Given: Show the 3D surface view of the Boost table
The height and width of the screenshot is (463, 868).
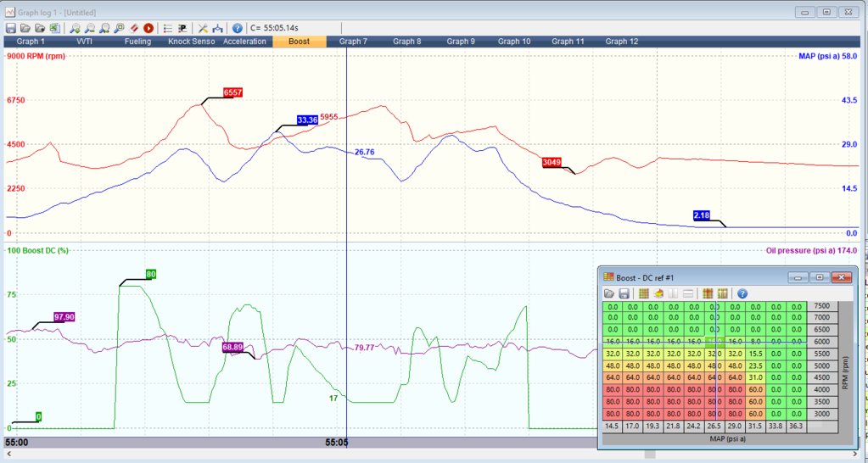Looking at the screenshot, I should click(658, 293).
